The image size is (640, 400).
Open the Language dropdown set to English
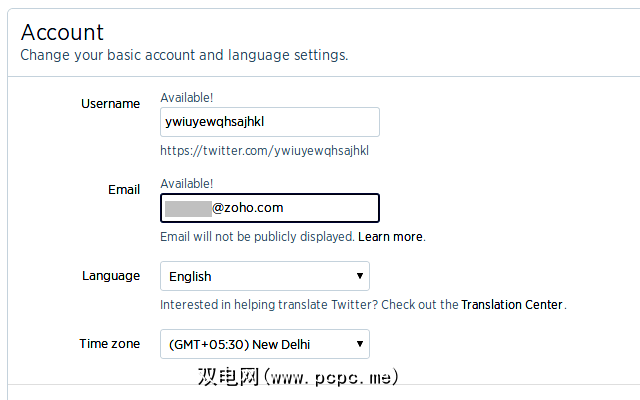264,276
